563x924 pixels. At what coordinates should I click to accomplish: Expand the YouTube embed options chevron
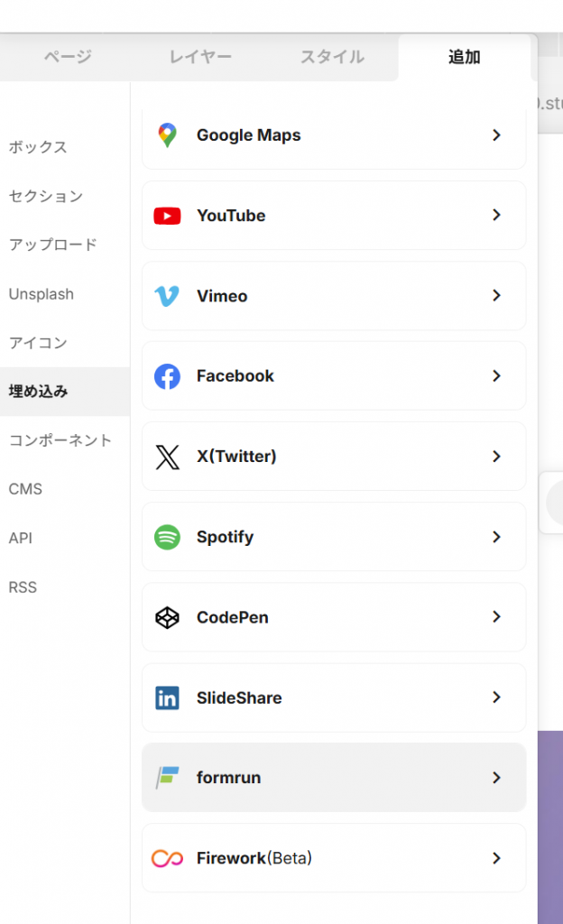(x=496, y=216)
